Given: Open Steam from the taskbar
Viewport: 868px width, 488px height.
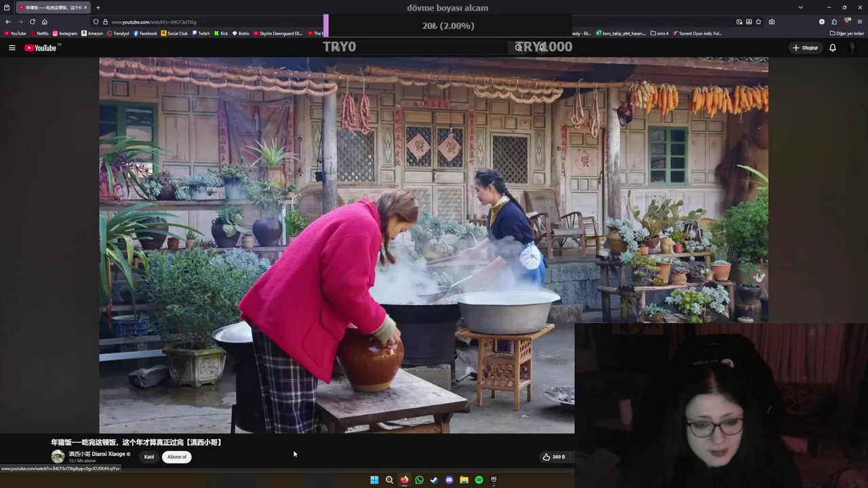Looking at the screenshot, I should (x=434, y=480).
